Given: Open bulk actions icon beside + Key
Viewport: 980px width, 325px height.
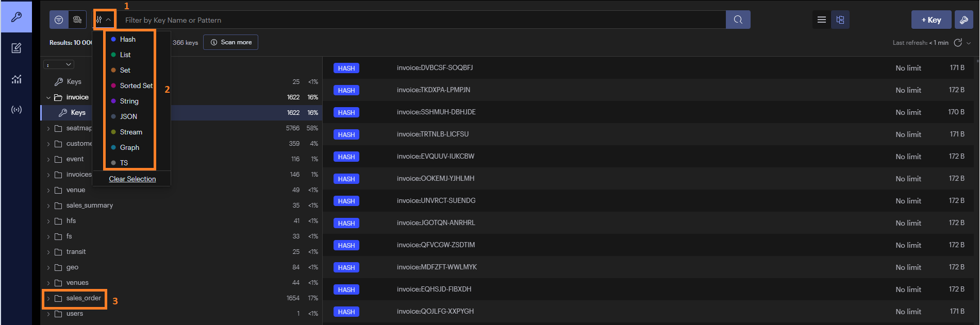Looking at the screenshot, I should 964,20.
